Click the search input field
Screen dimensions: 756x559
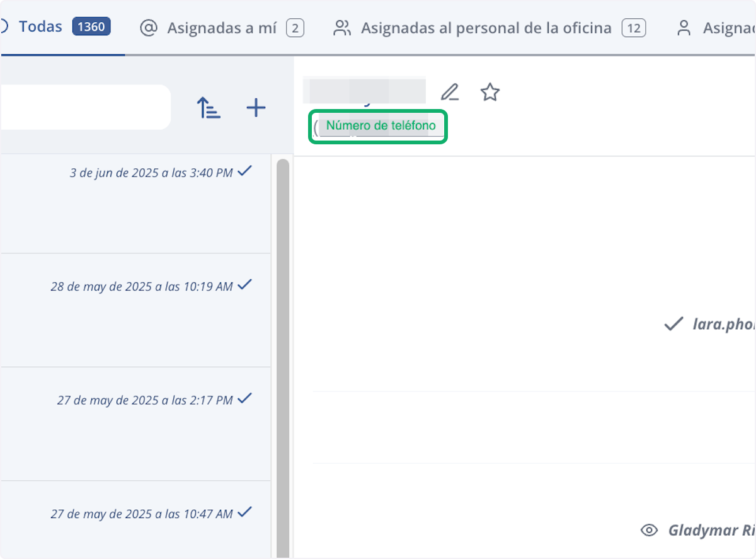pyautogui.click(x=85, y=107)
